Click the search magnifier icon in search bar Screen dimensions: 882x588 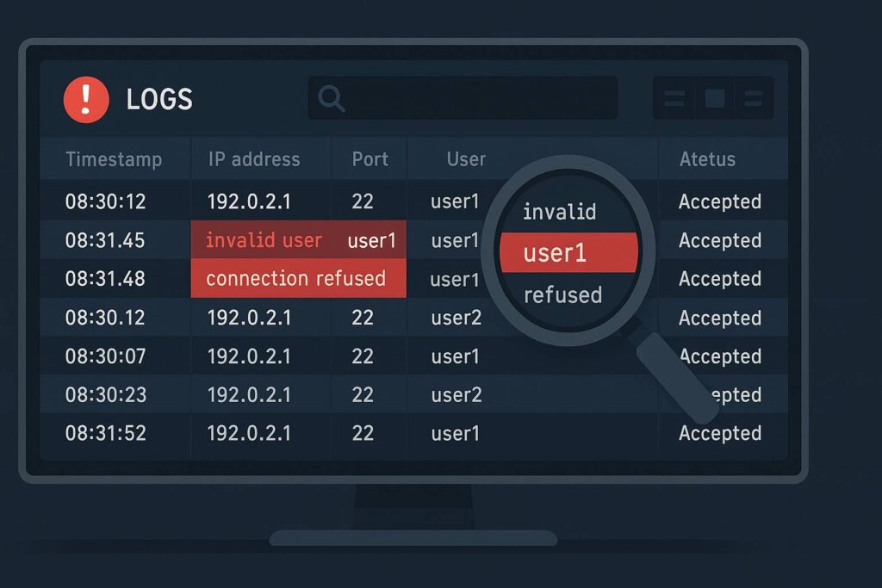click(x=332, y=98)
